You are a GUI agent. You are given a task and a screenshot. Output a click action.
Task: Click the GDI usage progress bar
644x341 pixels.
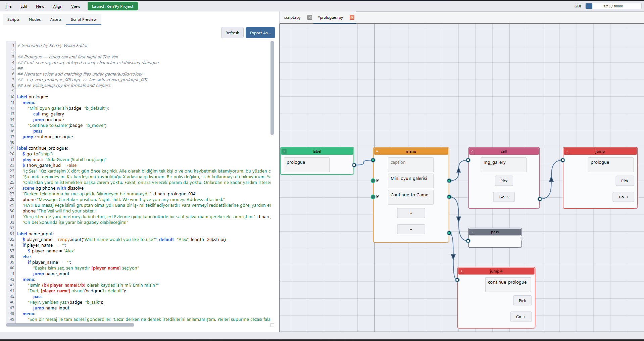(x=613, y=6)
